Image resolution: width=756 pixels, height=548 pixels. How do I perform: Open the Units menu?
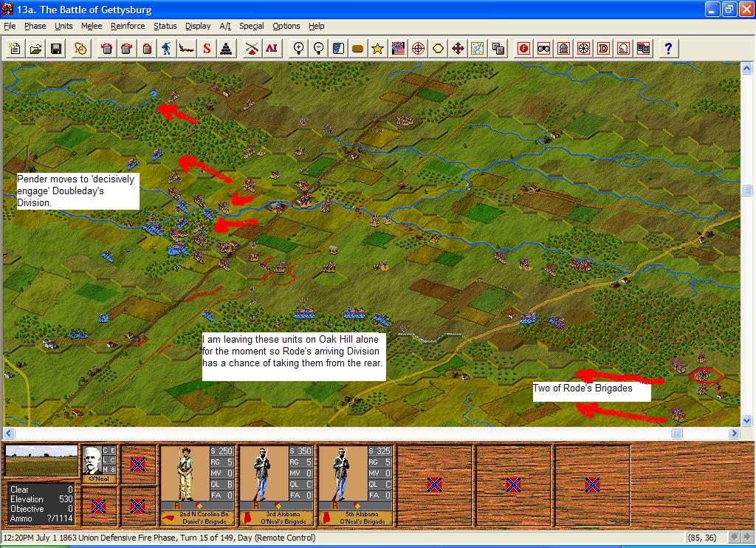(63, 26)
